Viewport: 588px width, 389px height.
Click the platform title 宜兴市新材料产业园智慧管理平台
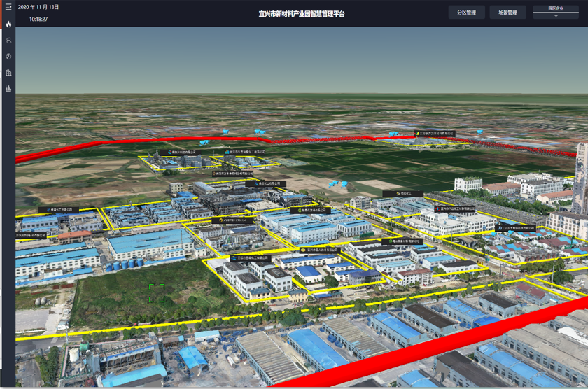coord(302,14)
